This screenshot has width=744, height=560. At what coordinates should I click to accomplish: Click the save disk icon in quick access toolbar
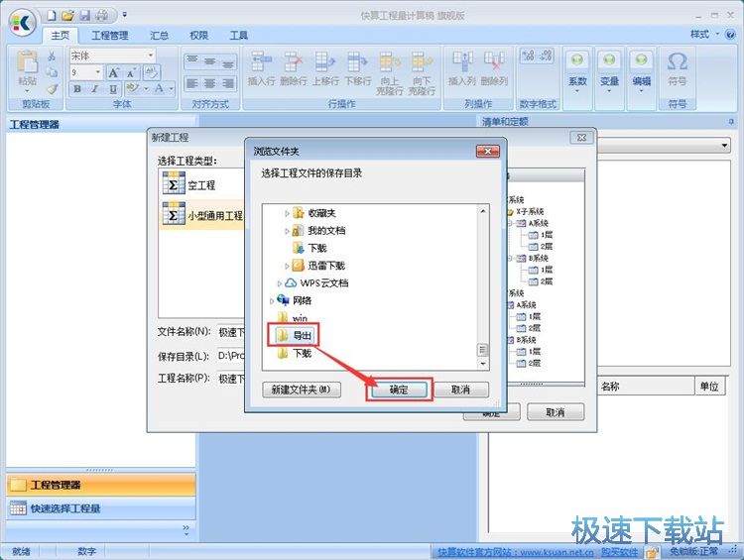pyautogui.click(x=85, y=16)
